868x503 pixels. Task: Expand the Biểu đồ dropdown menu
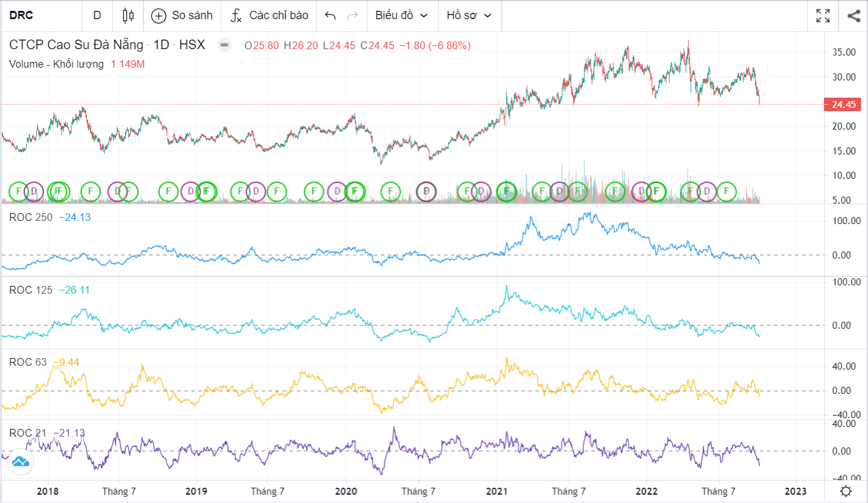(402, 15)
